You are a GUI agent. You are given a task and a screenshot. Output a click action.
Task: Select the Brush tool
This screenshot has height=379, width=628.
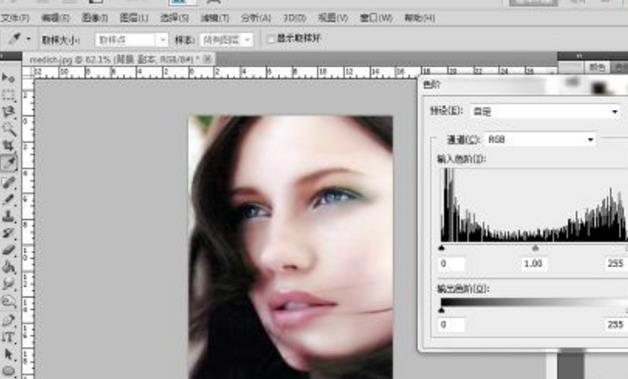pos(8,199)
